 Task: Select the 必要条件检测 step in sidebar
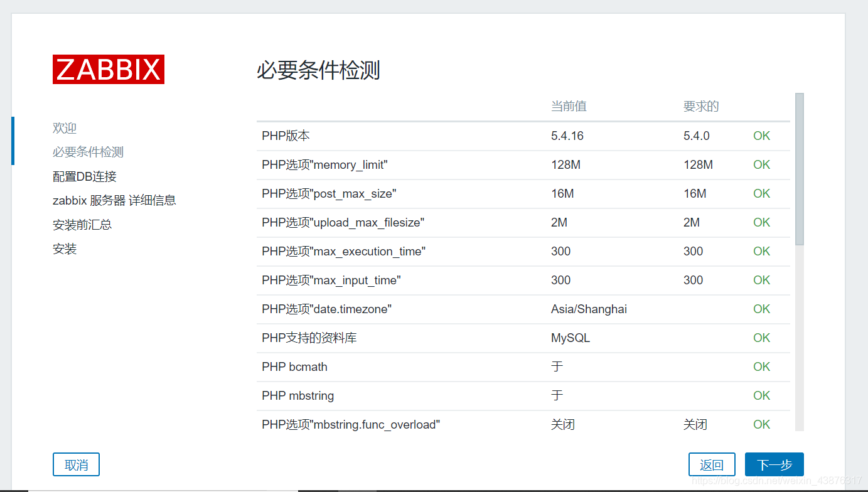point(88,152)
